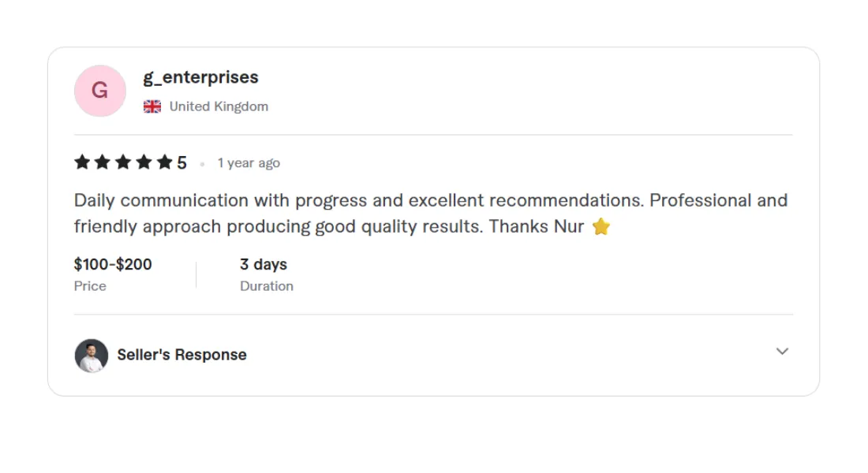Viewport: 868px width, 473px height.
Task: Click the second rating star
Action: tap(103, 162)
